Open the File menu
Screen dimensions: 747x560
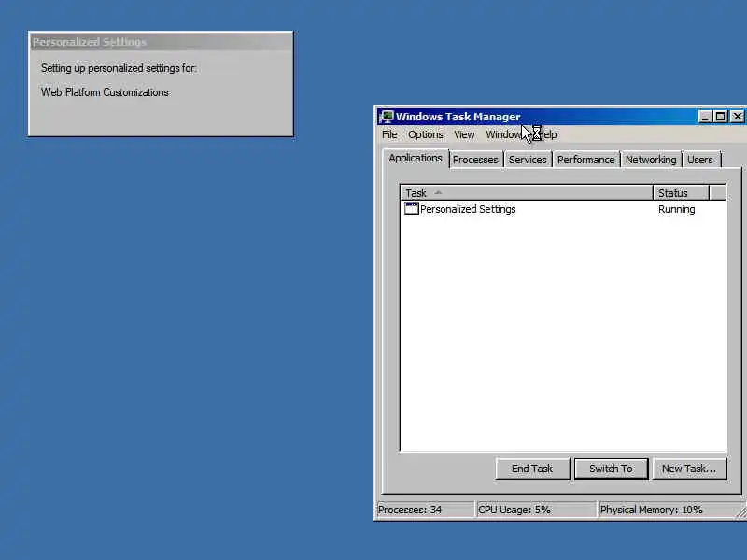(x=389, y=134)
